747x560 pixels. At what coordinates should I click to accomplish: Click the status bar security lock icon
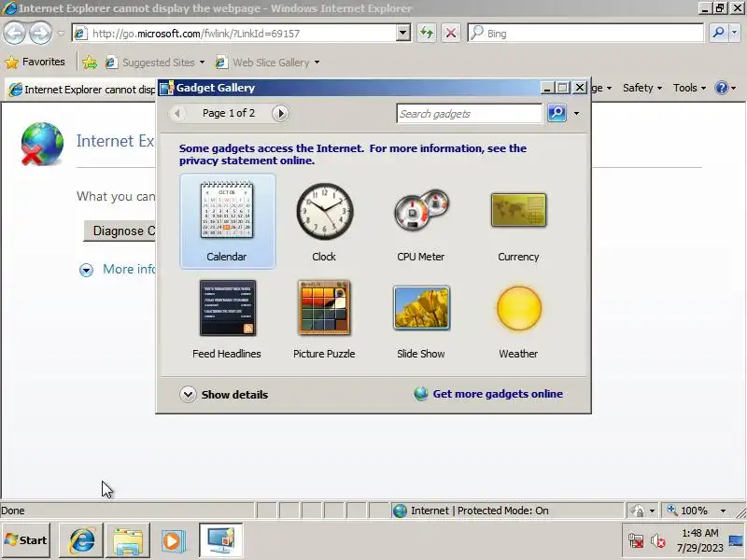[x=638, y=511]
